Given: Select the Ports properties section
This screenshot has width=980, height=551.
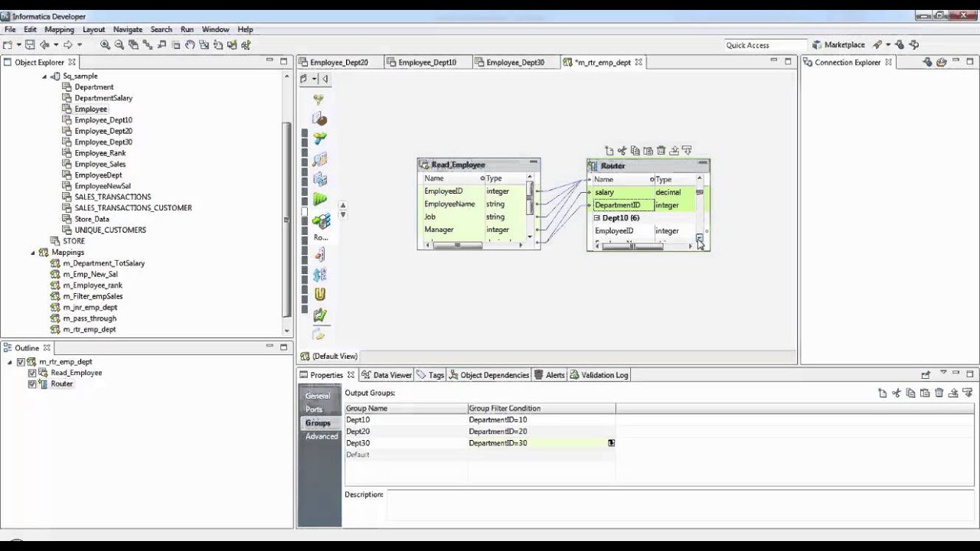Looking at the screenshot, I should point(314,409).
